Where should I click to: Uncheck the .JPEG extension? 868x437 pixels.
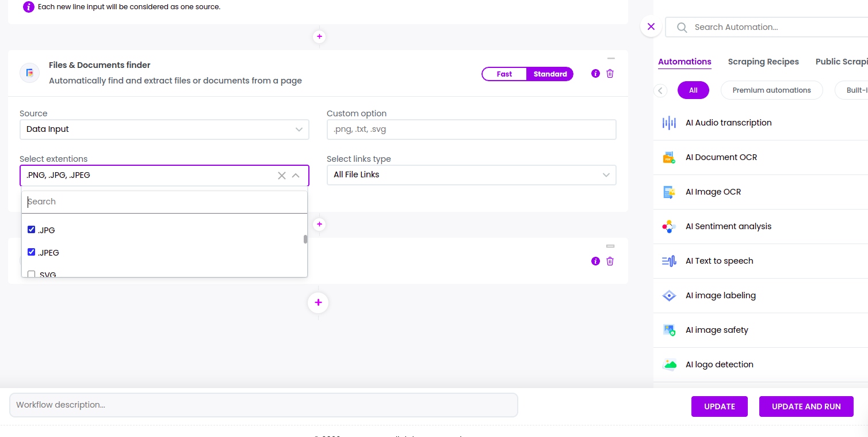(31, 252)
